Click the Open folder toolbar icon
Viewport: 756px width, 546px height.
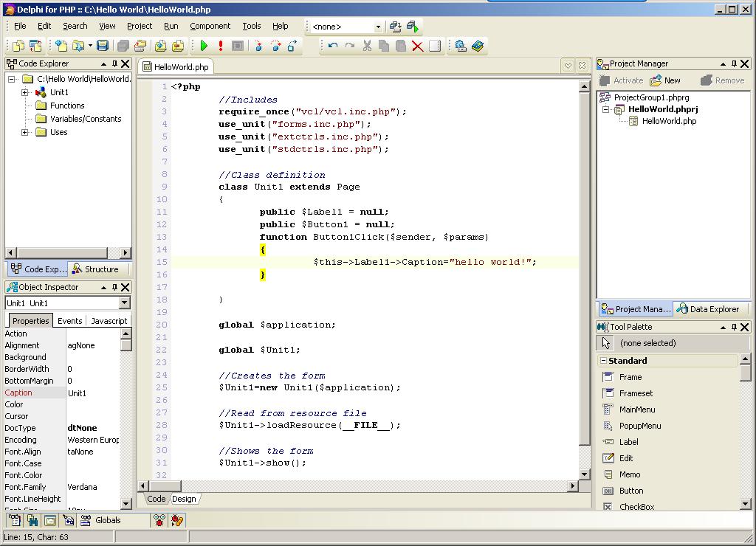point(78,46)
